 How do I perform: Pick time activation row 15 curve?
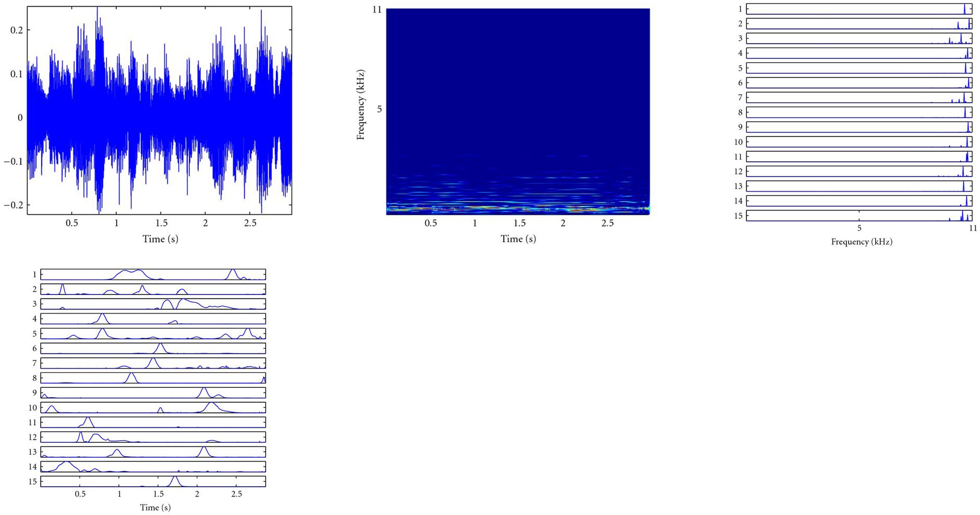coord(153,481)
